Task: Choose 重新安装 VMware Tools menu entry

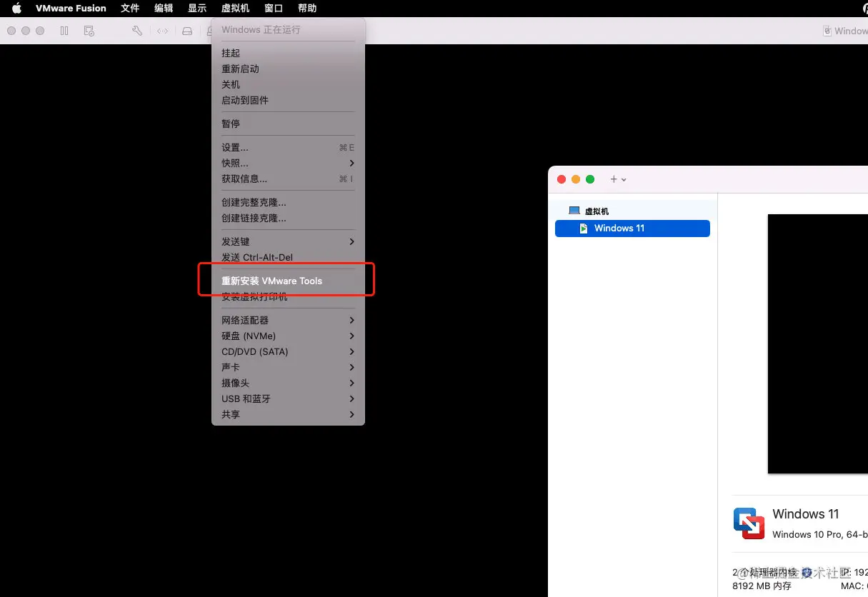Action: [x=288, y=281]
